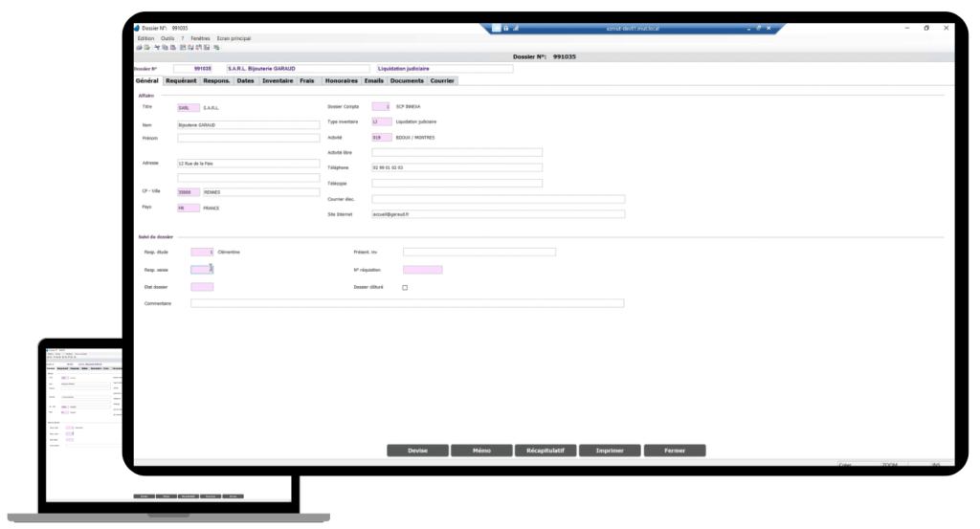This screenshot has height=529, width=980.
Task: Click the header dossier number field 991035
Action: click(x=192, y=69)
